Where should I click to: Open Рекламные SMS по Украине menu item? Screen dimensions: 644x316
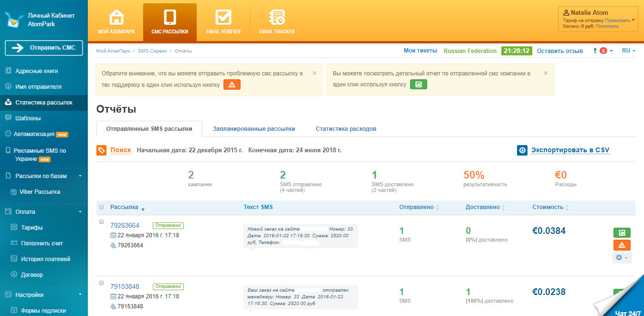click(40, 155)
